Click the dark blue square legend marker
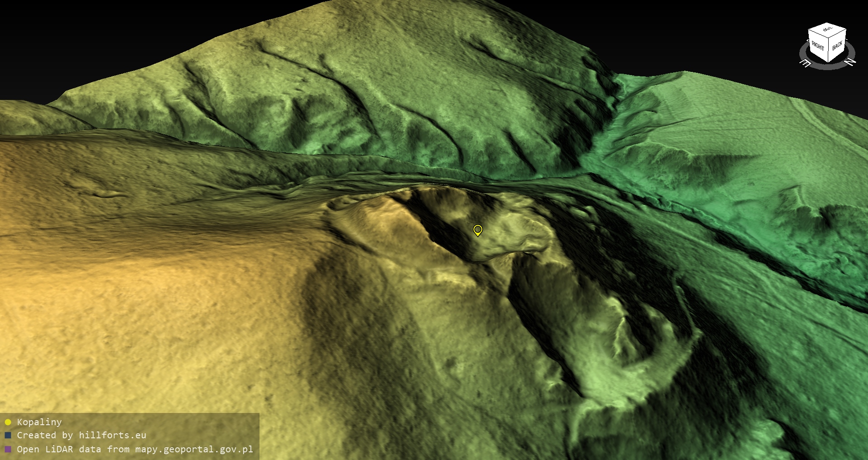 point(8,436)
